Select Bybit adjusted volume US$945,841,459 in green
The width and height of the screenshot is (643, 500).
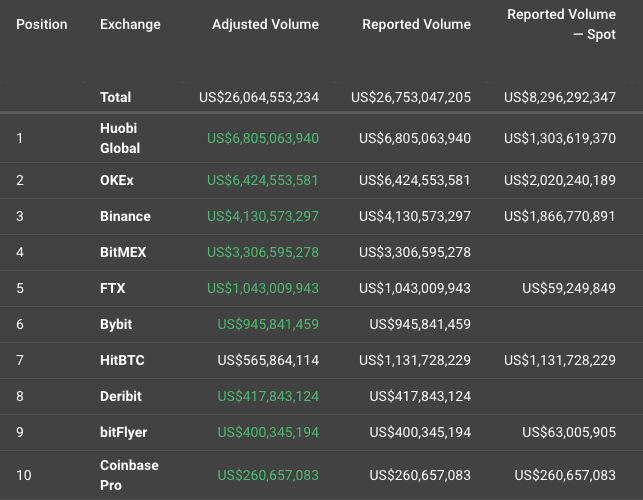coord(268,324)
